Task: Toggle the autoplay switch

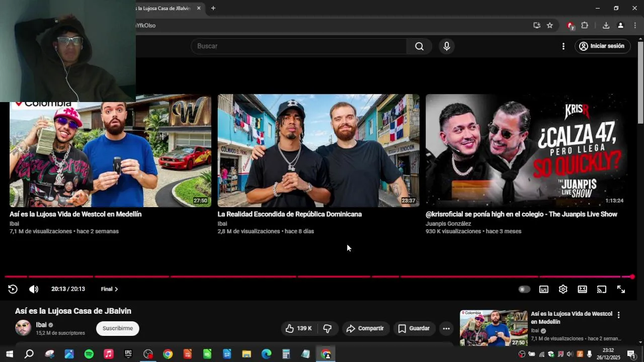Action: pyautogui.click(x=524, y=289)
